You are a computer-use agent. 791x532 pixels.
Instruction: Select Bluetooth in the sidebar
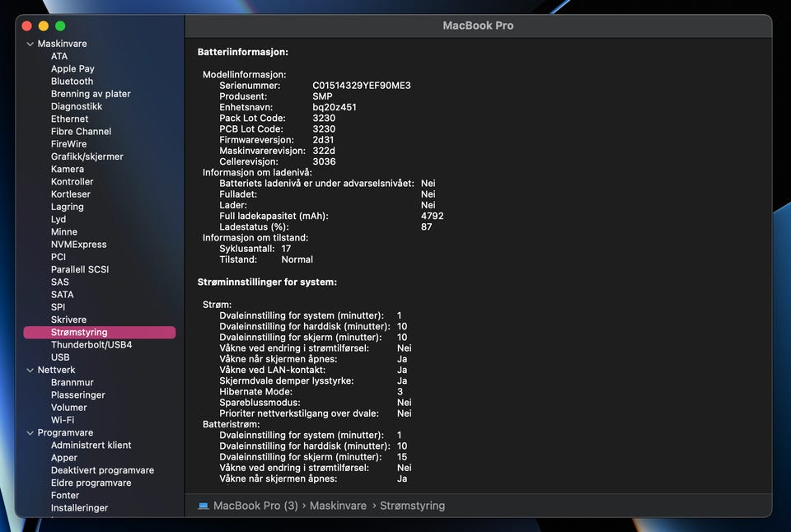click(x=72, y=82)
